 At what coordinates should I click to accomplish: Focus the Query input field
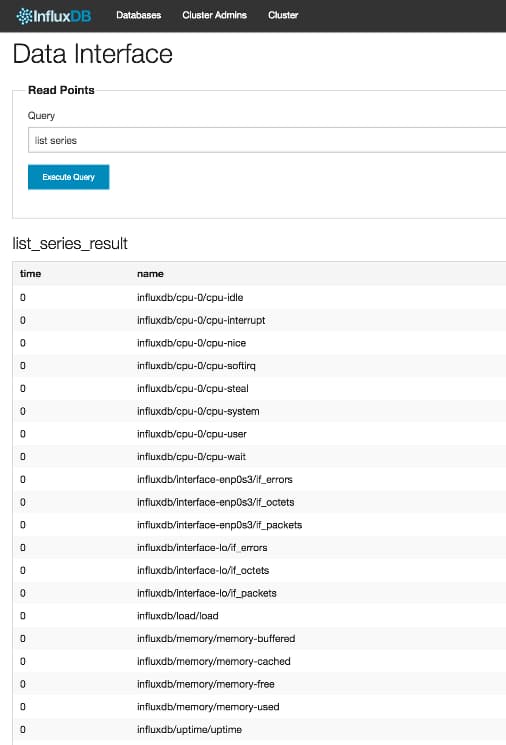(267, 140)
